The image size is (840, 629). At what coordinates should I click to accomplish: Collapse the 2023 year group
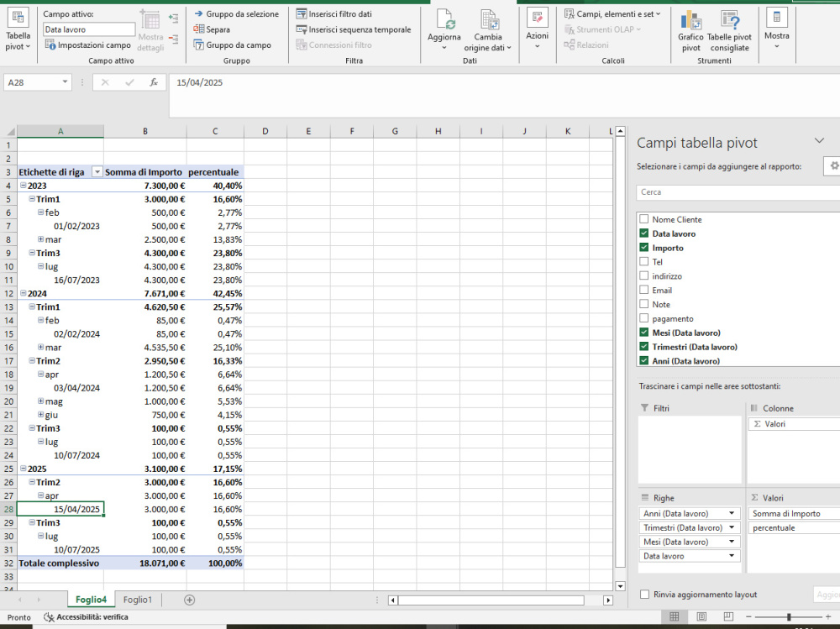(23, 186)
